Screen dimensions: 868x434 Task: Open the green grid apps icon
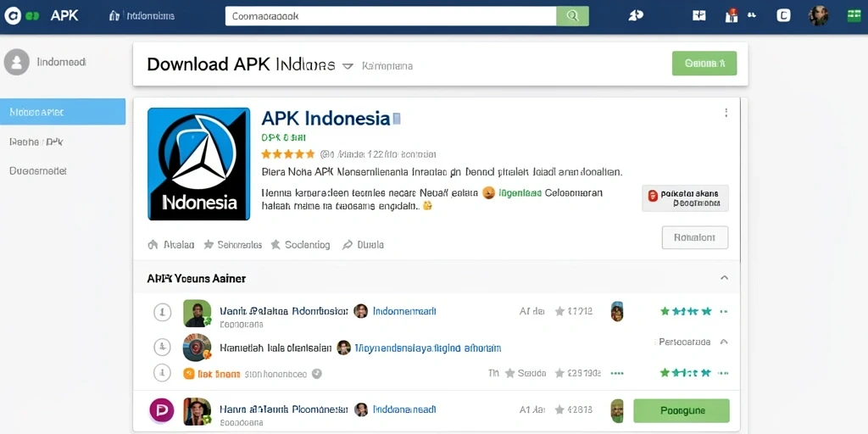click(854, 15)
